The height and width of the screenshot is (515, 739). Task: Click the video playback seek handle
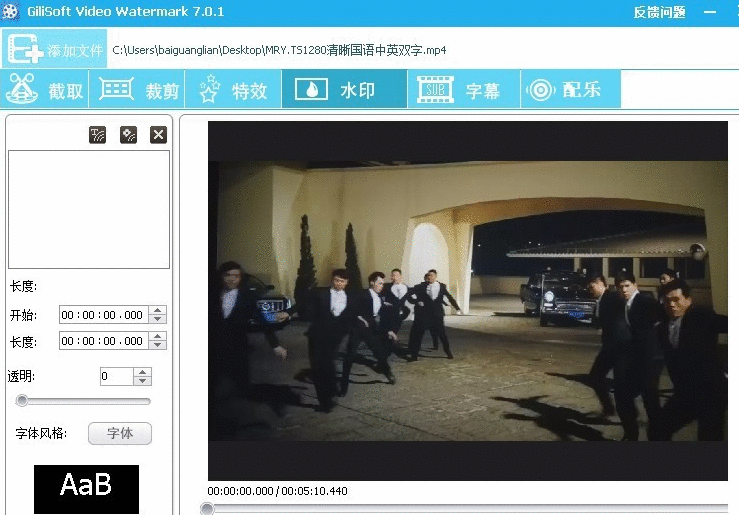pos(206,509)
